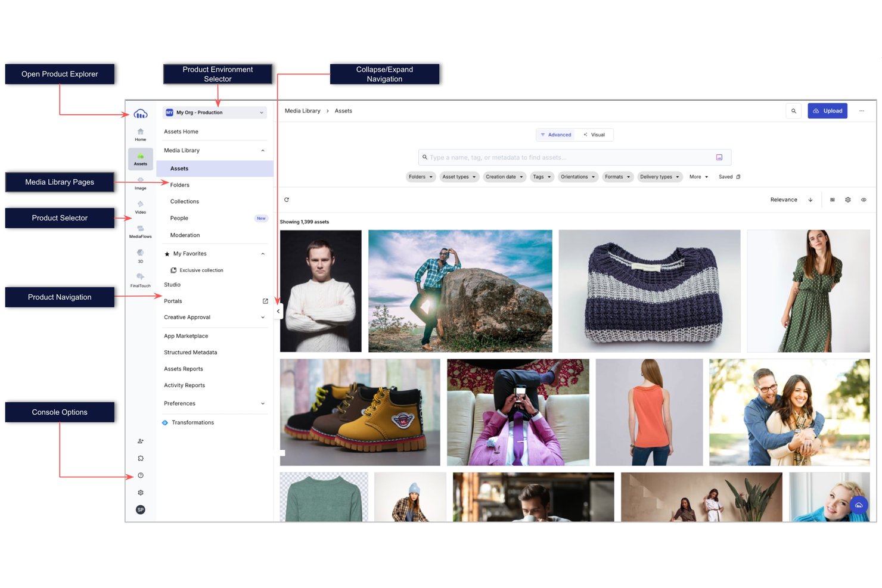
Task: Reverse sort direction arrow next to Relevance
Action: click(x=810, y=200)
